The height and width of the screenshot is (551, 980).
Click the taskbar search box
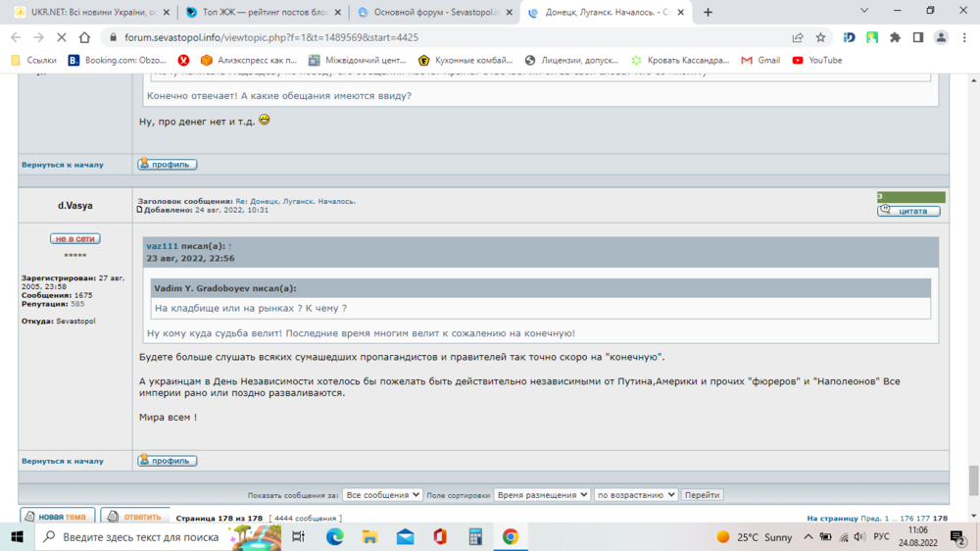(x=158, y=536)
